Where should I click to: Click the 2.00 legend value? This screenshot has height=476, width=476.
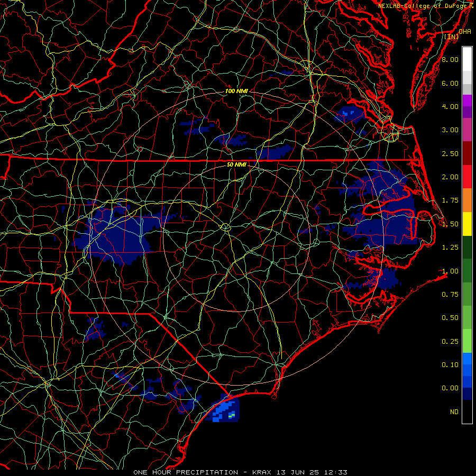coord(450,177)
